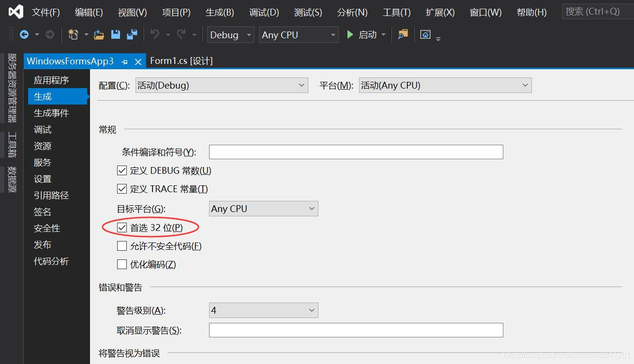Open the 目标平台 Any CPU dropdown

click(264, 209)
